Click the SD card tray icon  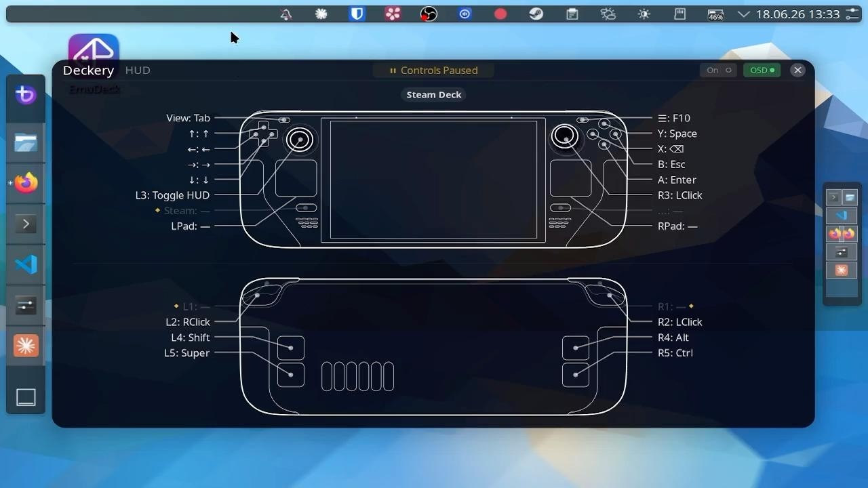pos(680,14)
